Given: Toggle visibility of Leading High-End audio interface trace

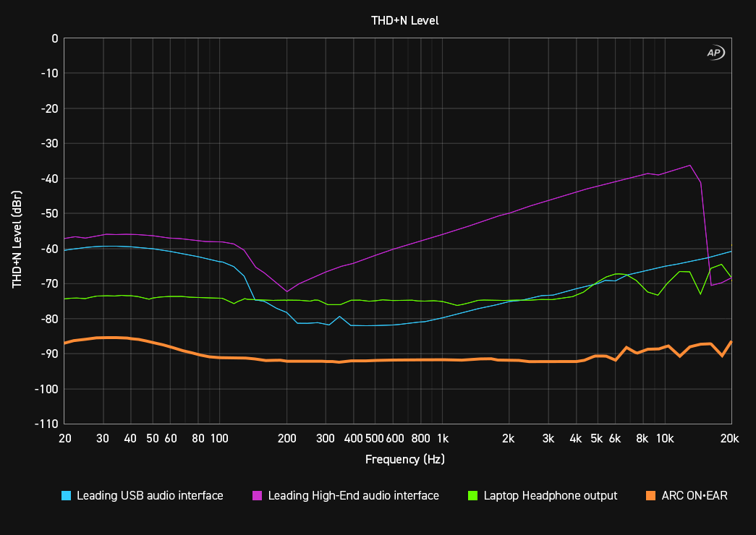Looking at the screenshot, I should [354, 495].
